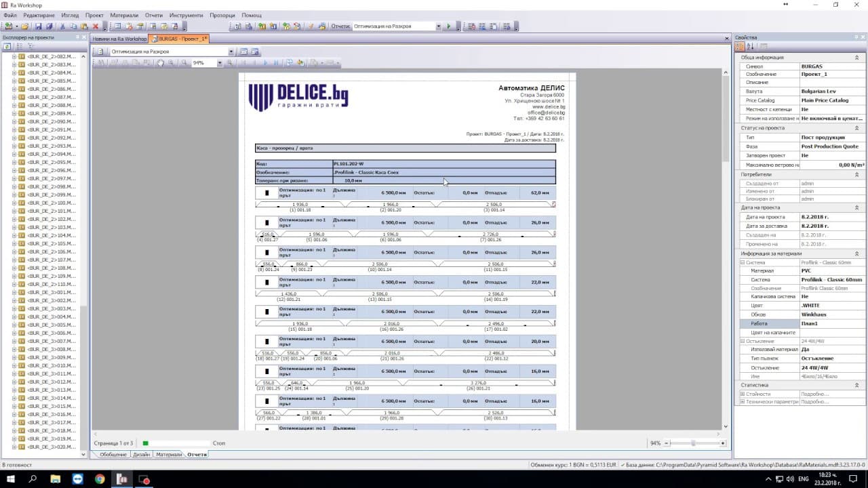Open the Chrome browser from the taskbar

click(100, 479)
